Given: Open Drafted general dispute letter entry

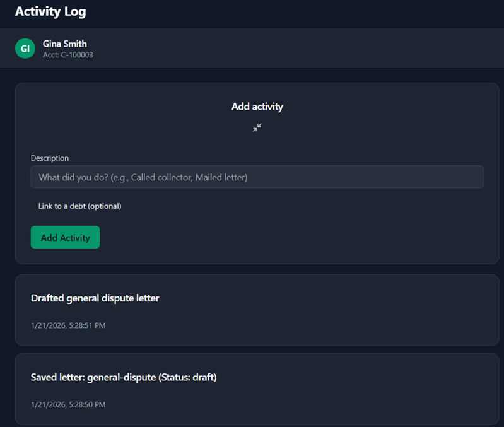Looking at the screenshot, I should tap(95, 298).
